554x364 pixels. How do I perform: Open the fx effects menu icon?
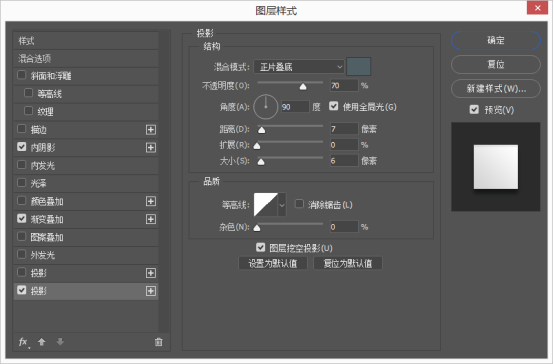23,342
